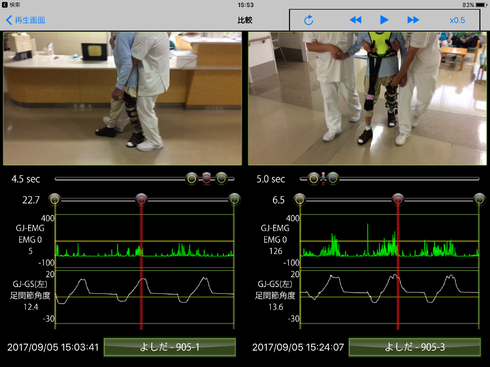
Task: Click the 4.5 sec time label
Action: (26, 179)
